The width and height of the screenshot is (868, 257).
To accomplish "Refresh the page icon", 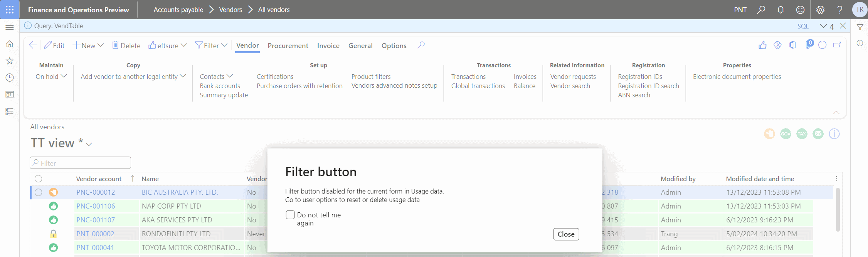I will pyautogui.click(x=822, y=45).
